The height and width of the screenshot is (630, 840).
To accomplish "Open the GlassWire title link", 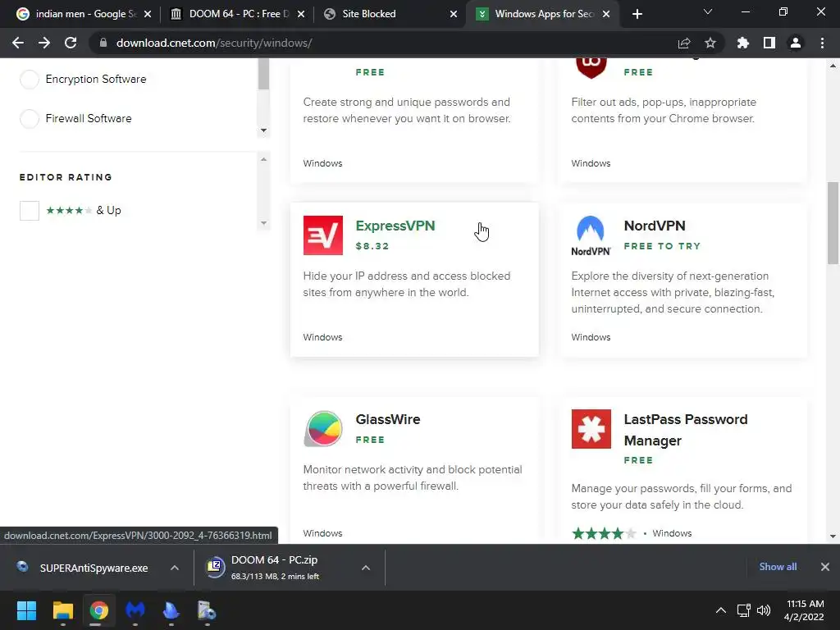I will pos(388,419).
